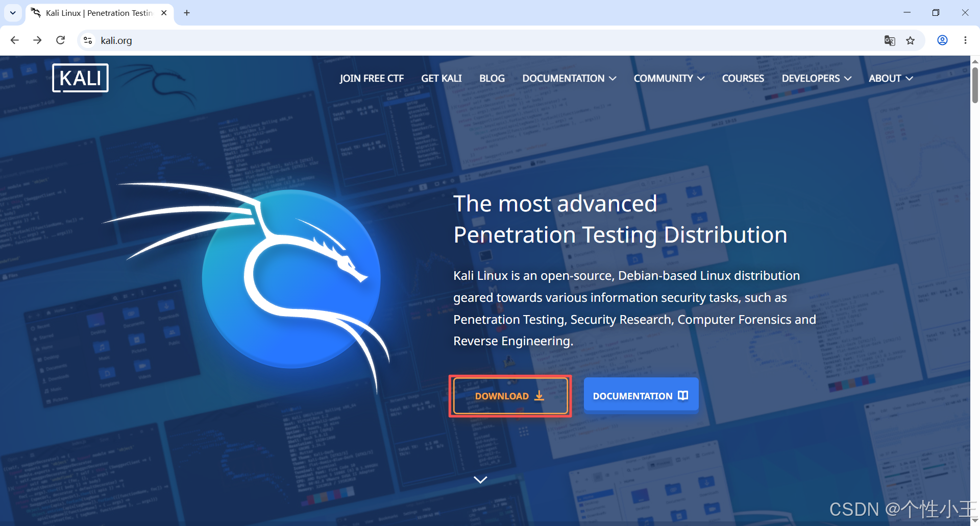Open JOIN FREE CTF link
This screenshot has height=526, width=980.
point(372,78)
